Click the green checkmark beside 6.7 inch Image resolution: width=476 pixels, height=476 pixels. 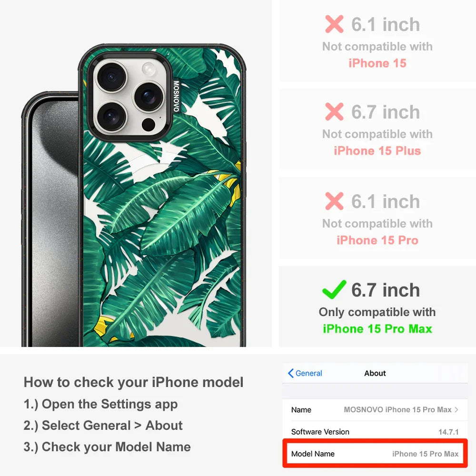coord(334,289)
